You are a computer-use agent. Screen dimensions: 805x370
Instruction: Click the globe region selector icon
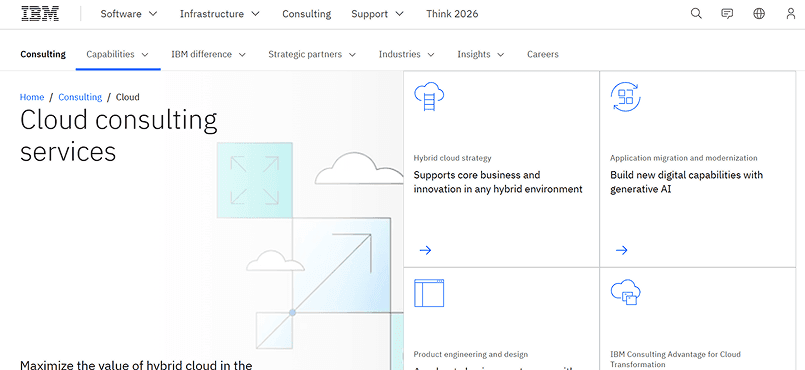759,14
